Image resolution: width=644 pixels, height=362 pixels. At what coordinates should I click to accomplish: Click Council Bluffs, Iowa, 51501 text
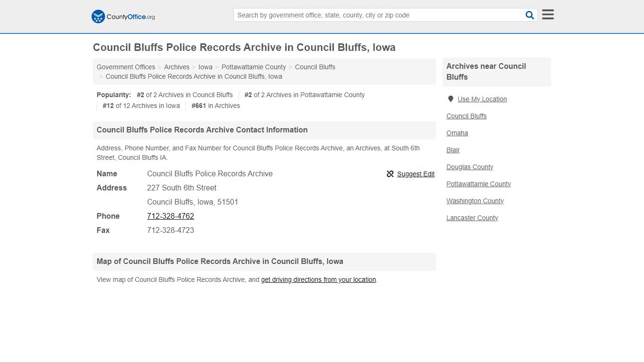pos(192,202)
